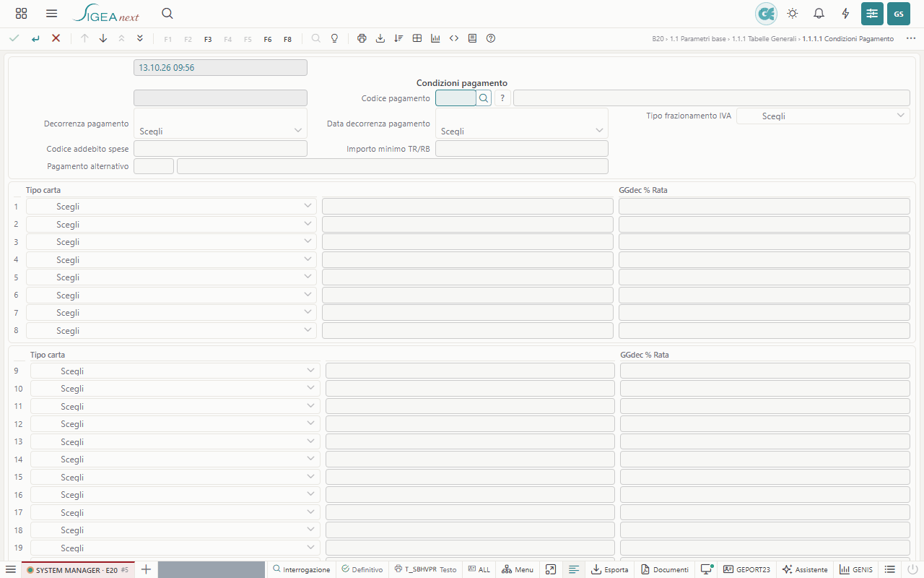924x578 pixels.
Task: Open the Data decorrenza pagamento dropdown
Action: tap(522, 124)
